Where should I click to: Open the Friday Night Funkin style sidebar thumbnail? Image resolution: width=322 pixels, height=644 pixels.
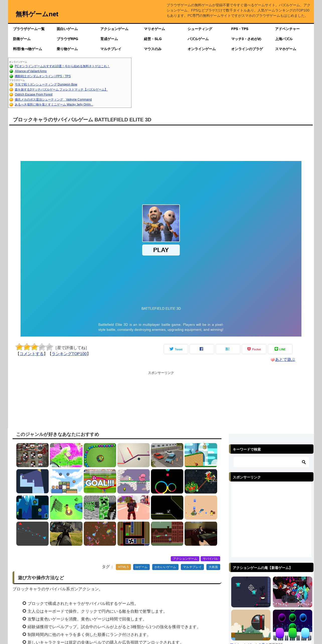tap(292, 592)
